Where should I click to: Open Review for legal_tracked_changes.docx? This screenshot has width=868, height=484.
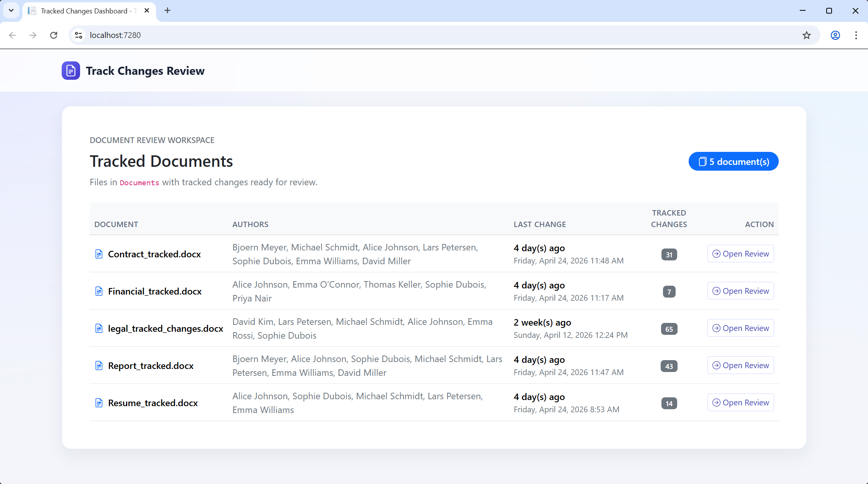click(x=740, y=328)
